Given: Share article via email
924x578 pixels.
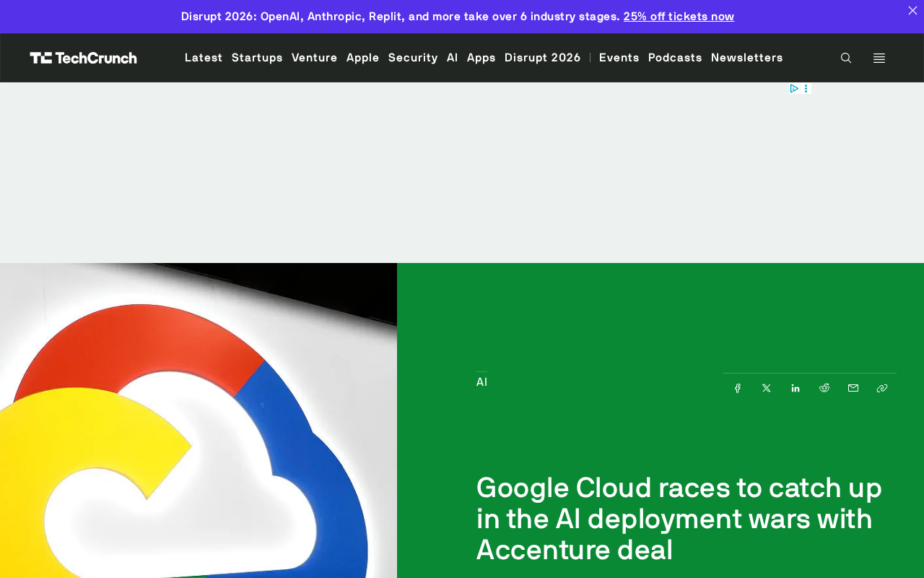Looking at the screenshot, I should tap(853, 388).
